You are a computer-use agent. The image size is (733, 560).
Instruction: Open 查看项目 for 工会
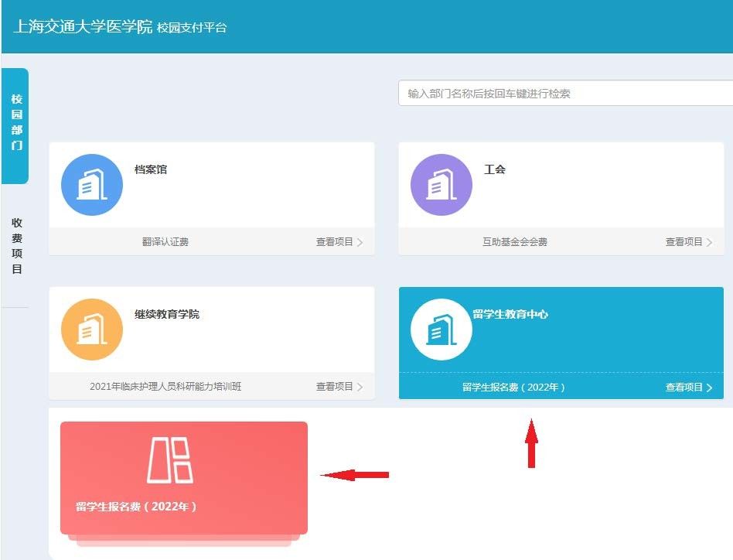pos(688,242)
